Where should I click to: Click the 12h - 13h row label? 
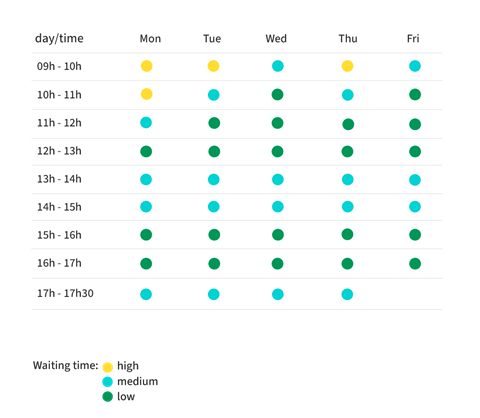pyautogui.click(x=59, y=151)
